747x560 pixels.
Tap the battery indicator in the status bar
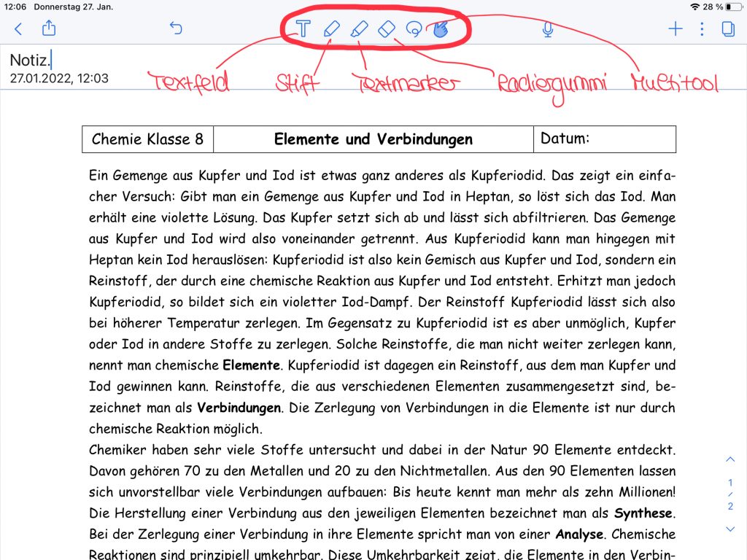(732, 7)
